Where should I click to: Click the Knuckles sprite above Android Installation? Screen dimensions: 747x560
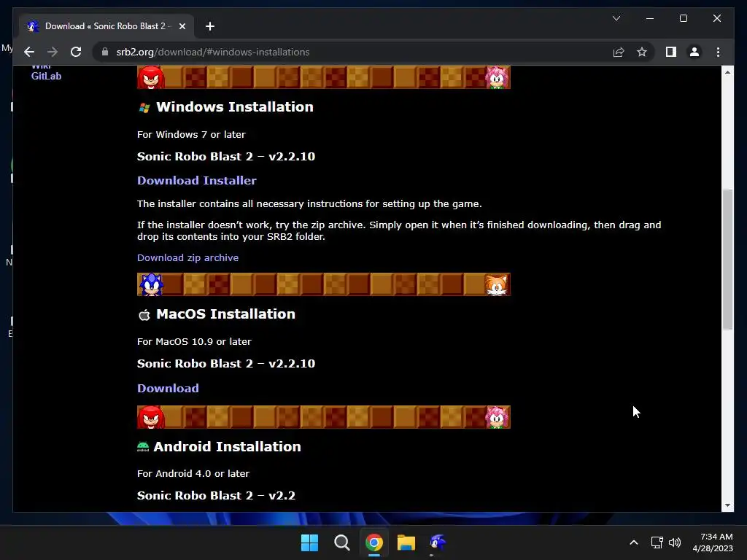tap(151, 417)
